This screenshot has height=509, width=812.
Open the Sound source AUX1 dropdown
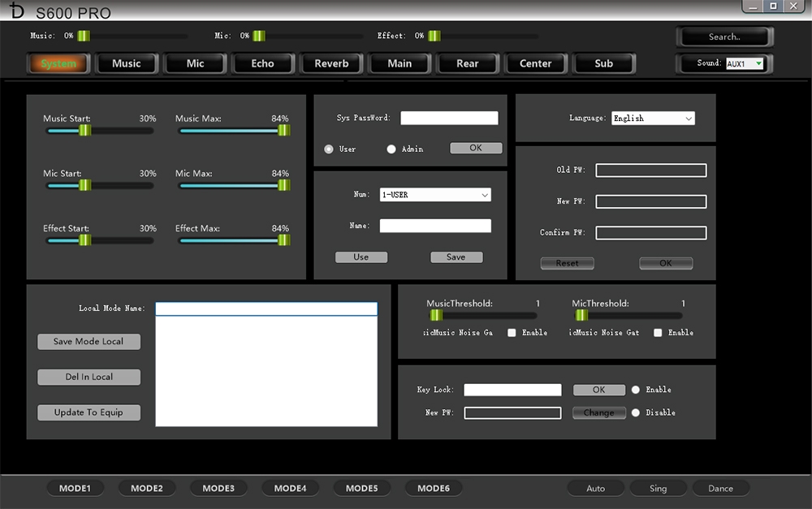745,63
